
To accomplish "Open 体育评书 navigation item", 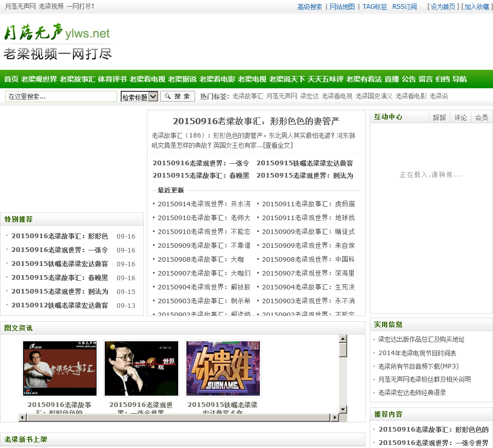I will pos(112,79).
